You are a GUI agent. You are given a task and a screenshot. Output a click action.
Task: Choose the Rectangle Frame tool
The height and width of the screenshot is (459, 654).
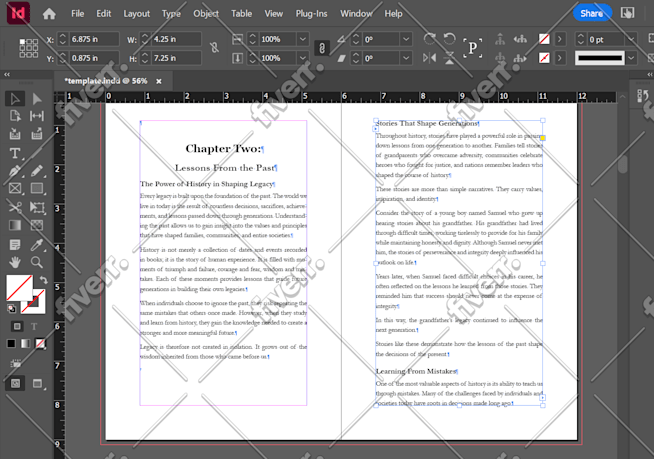tap(15, 189)
